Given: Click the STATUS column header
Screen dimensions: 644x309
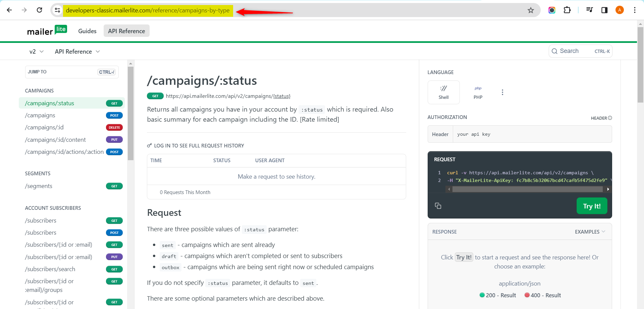Looking at the screenshot, I should tap(222, 161).
